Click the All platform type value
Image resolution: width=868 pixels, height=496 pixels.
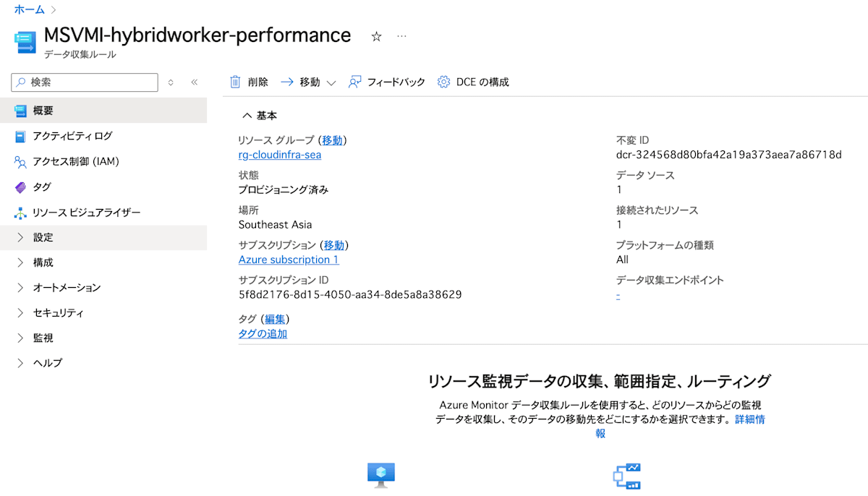(622, 260)
